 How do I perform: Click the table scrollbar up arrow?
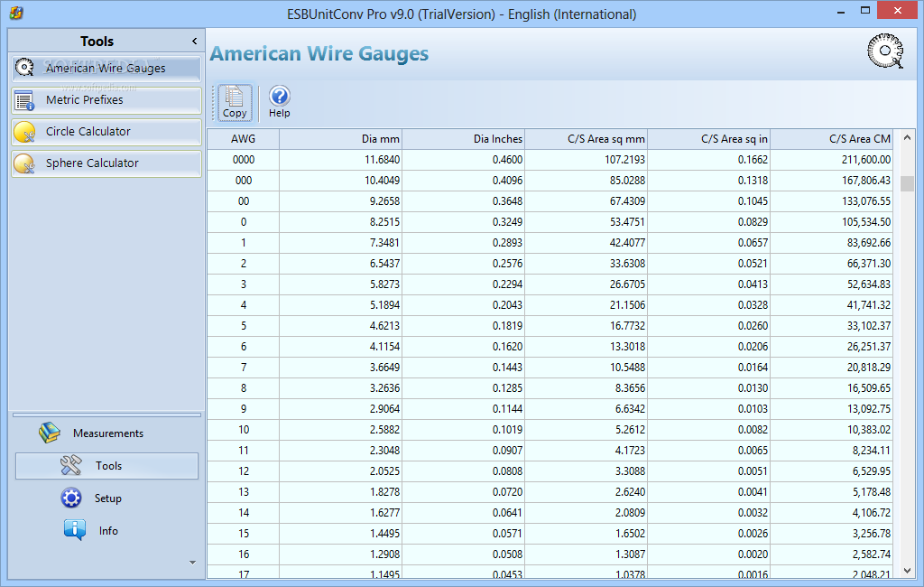pyautogui.click(x=907, y=137)
